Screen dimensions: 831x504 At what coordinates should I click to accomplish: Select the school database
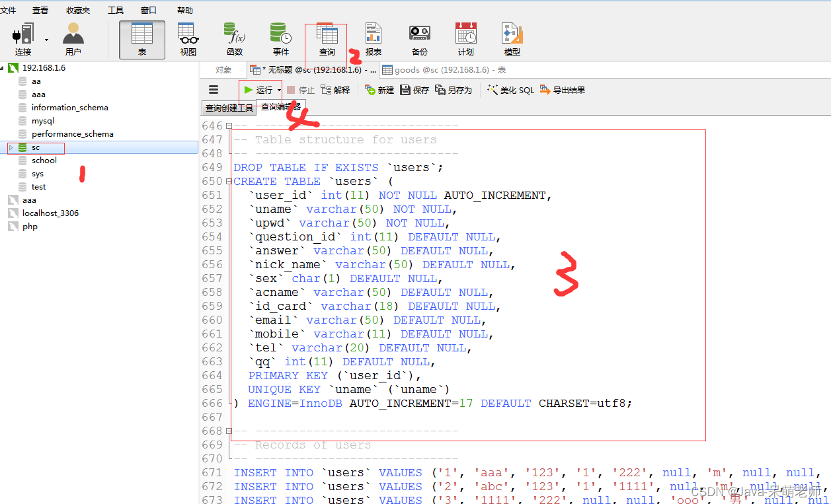[44, 161]
